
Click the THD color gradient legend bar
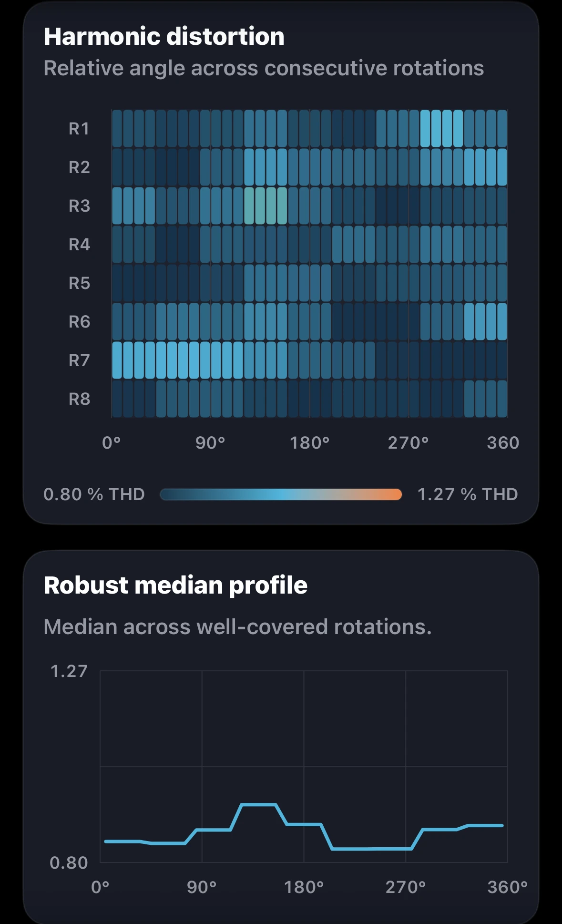click(281, 494)
